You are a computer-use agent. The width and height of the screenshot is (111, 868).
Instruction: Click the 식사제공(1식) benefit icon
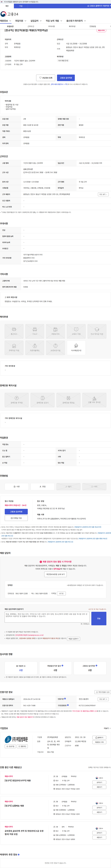[76, 347]
